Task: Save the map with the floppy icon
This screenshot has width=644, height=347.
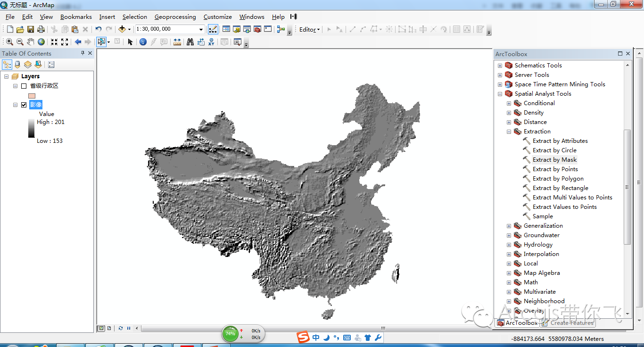Action: (30, 29)
